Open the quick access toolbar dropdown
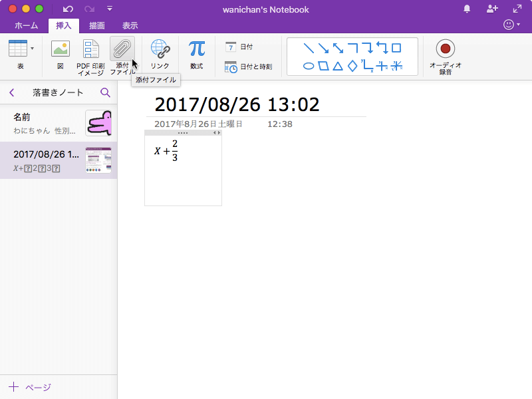 tap(110, 9)
